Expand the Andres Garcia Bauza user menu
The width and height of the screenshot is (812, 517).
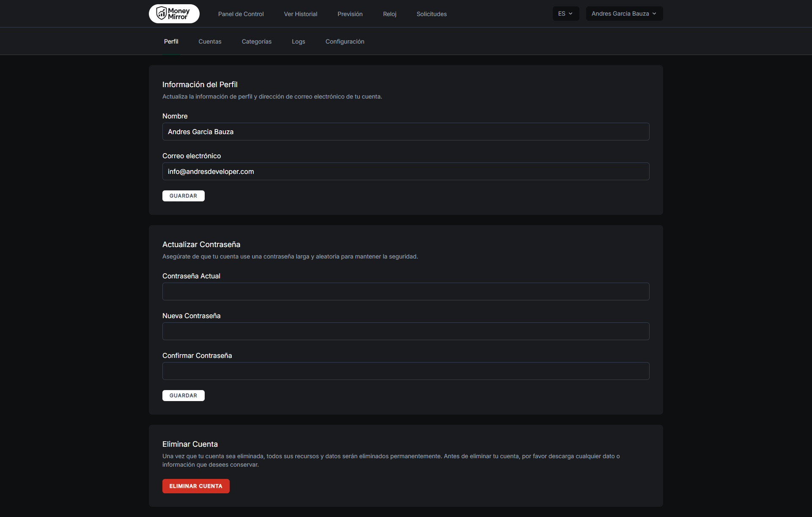[624, 14]
